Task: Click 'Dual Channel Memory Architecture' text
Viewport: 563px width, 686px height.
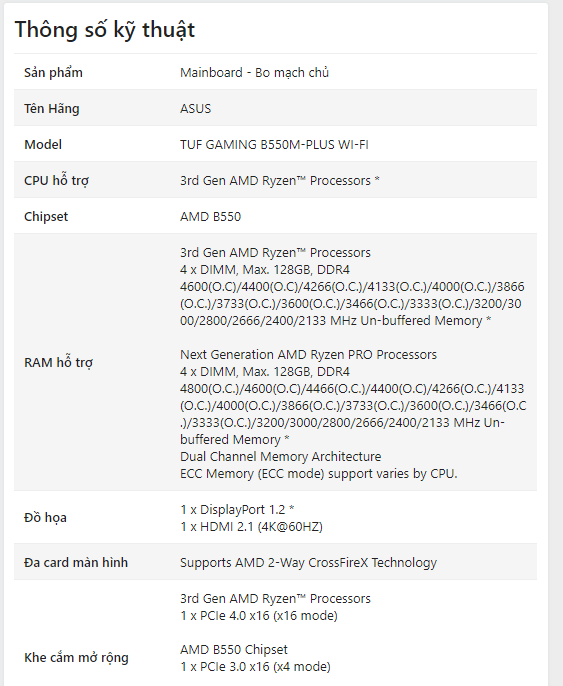Action: 280,456
